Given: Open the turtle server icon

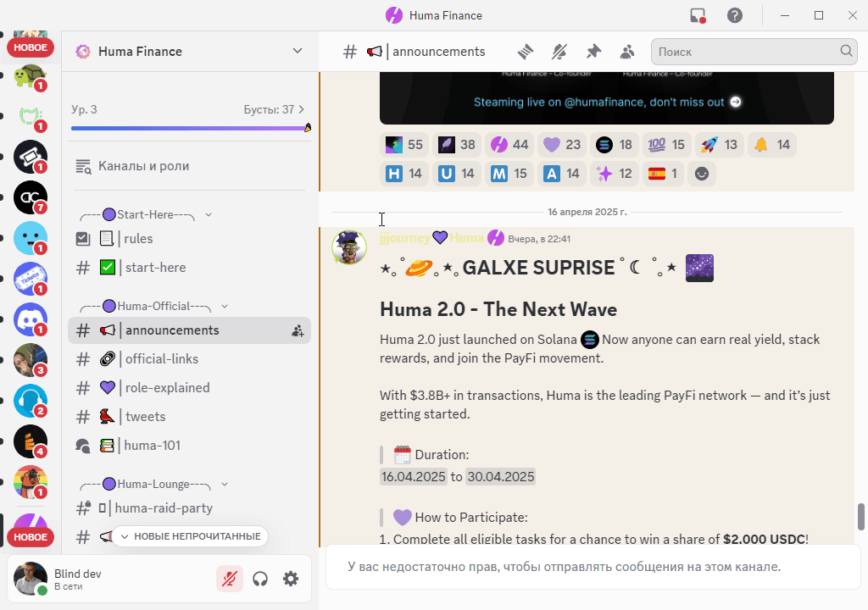Looking at the screenshot, I should (x=30, y=76).
